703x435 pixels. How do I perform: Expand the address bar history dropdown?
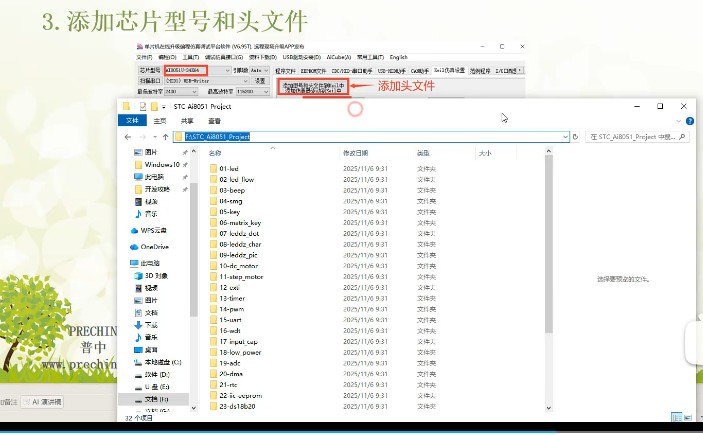click(565, 137)
